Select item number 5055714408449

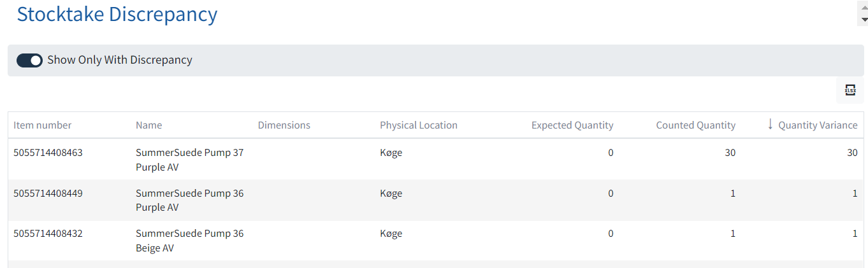[48, 194]
